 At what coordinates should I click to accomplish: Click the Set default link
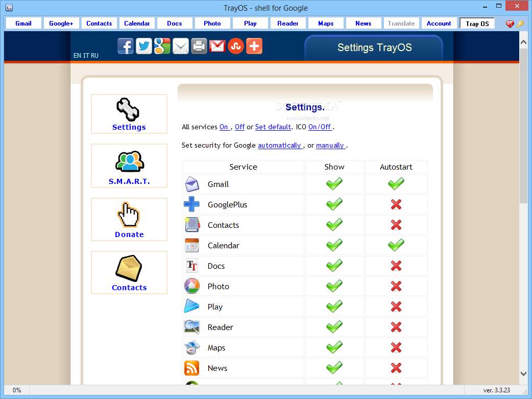[x=273, y=127]
